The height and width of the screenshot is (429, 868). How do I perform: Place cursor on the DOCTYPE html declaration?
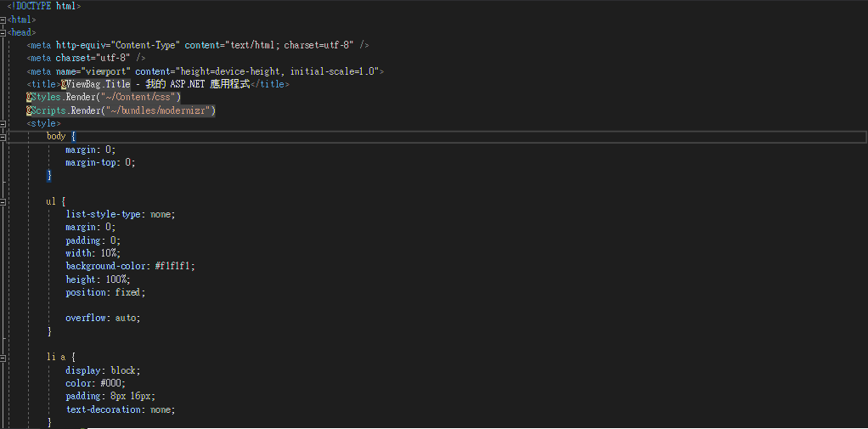click(43, 6)
